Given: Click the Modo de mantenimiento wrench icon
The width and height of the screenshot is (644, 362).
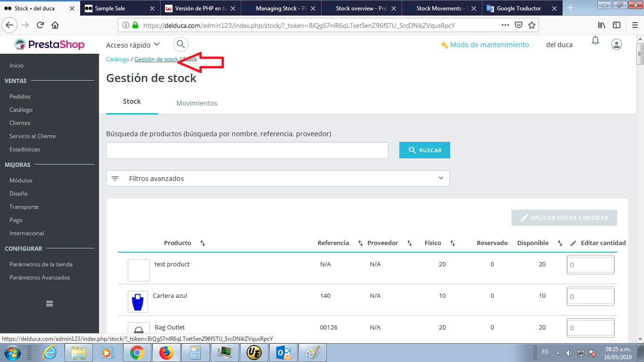Looking at the screenshot, I should point(444,44).
